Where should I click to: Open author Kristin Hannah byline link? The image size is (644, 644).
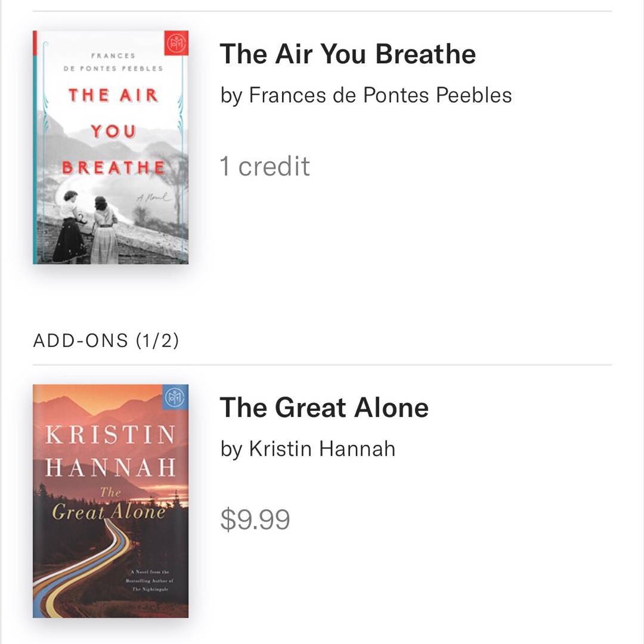click(308, 449)
